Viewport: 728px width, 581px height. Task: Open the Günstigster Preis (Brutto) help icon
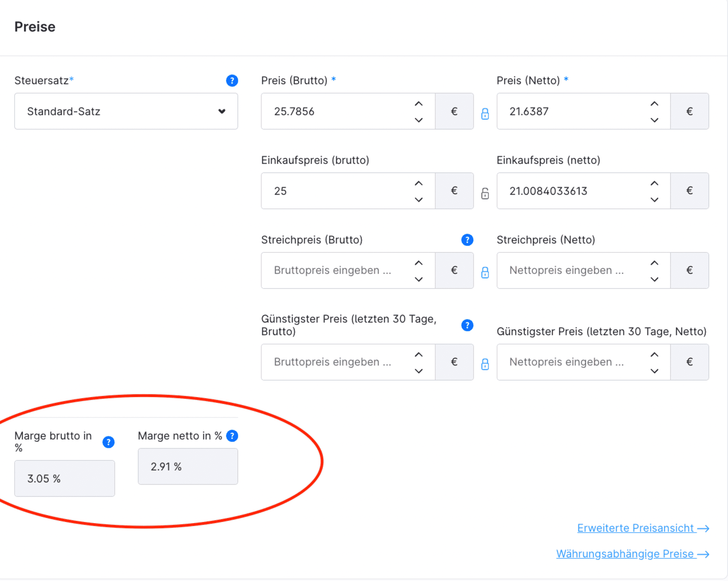[x=467, y=325]
